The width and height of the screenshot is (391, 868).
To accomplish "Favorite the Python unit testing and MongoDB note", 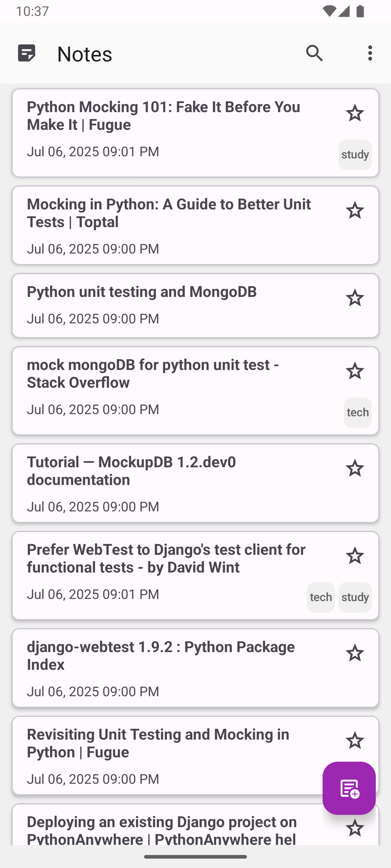I will (355, 298).
